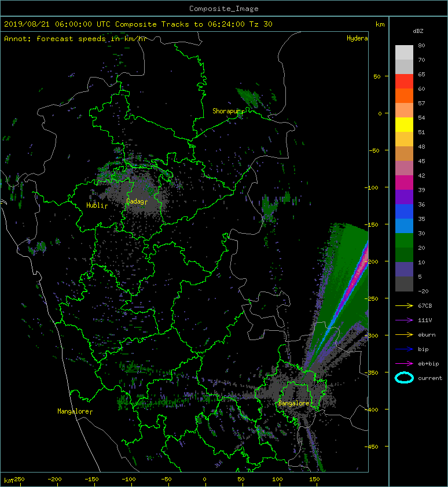Viewport: 448px width, 487px height.
Task: Click the '42' value on dBZ scale
Action: 421,175
